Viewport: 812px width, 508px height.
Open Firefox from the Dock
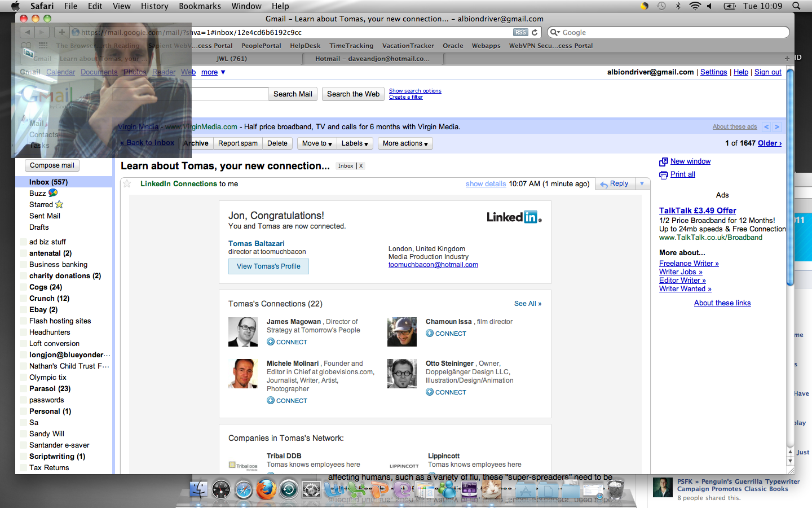click(x=266, y=489)
